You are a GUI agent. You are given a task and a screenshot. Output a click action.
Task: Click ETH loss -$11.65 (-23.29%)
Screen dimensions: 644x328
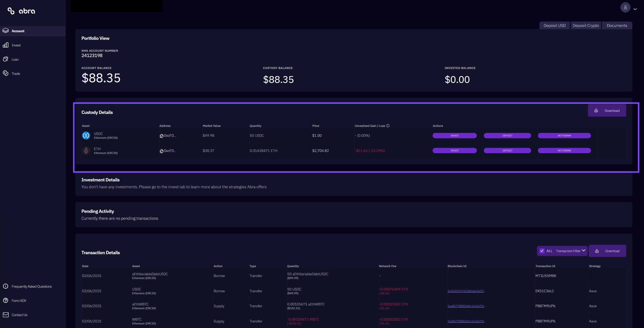pos(370,151)
